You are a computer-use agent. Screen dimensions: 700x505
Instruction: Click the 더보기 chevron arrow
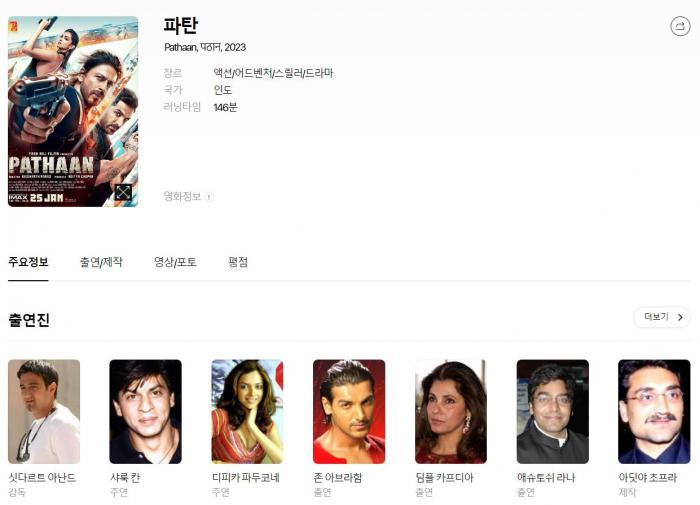(680, 317)
